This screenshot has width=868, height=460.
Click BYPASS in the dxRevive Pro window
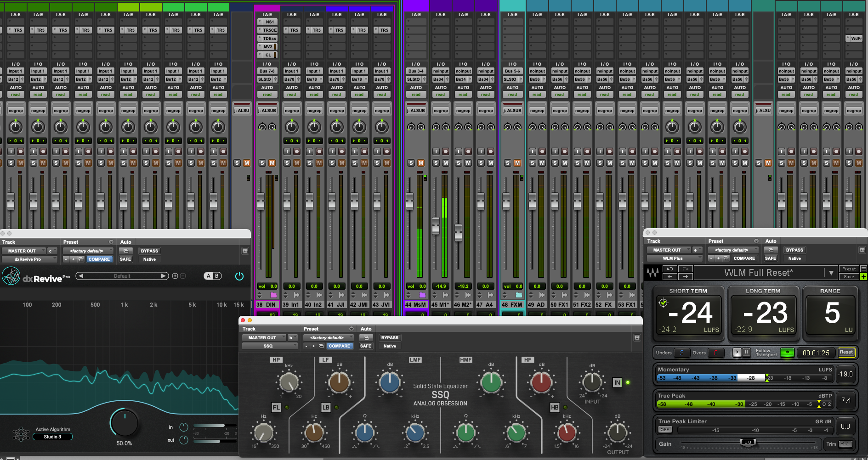[149, 251]
